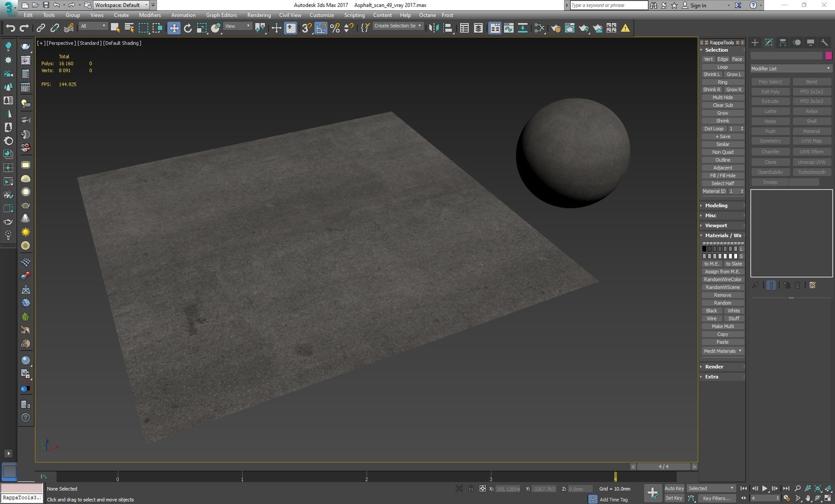Toggle Window/Crossing selection mode
The image size is (835, 504).
click(157, 28)
